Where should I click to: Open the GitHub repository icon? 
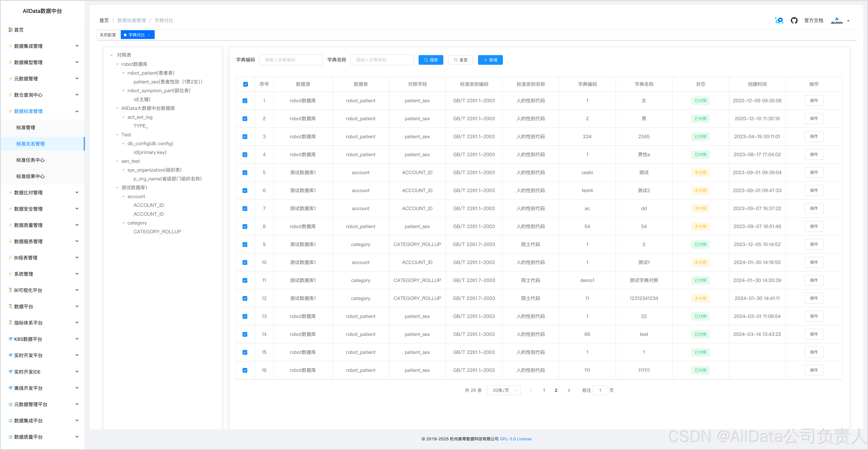(794, 21)
